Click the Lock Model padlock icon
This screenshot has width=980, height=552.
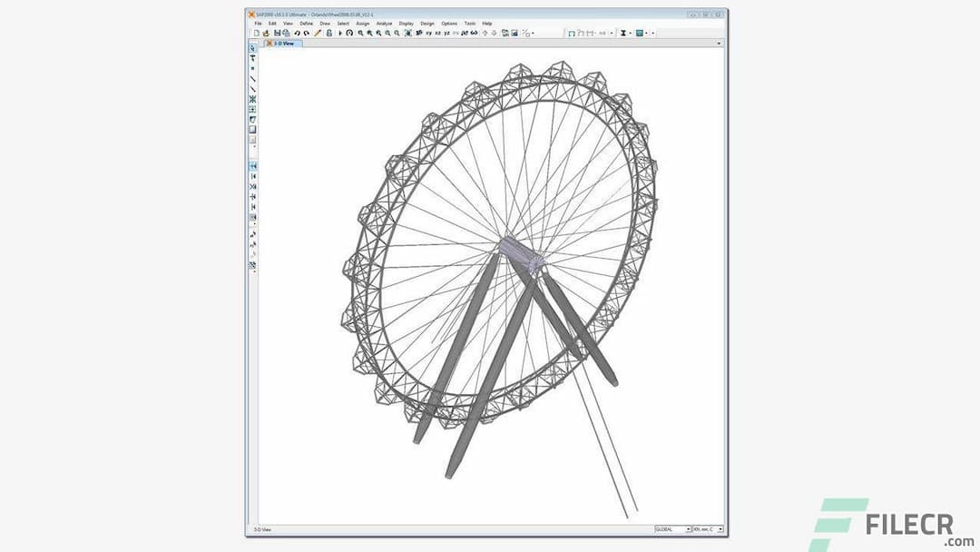328,33
